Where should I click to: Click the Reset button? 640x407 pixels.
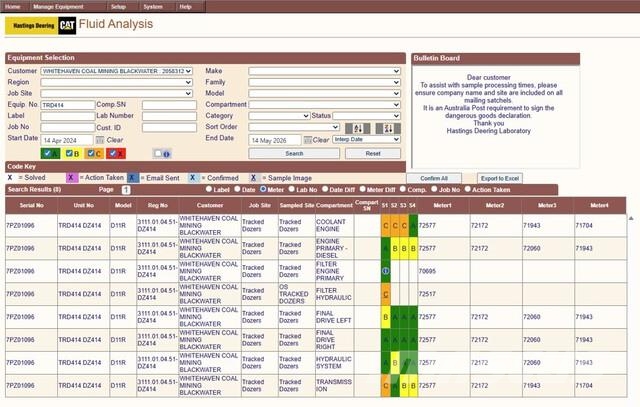373,153
